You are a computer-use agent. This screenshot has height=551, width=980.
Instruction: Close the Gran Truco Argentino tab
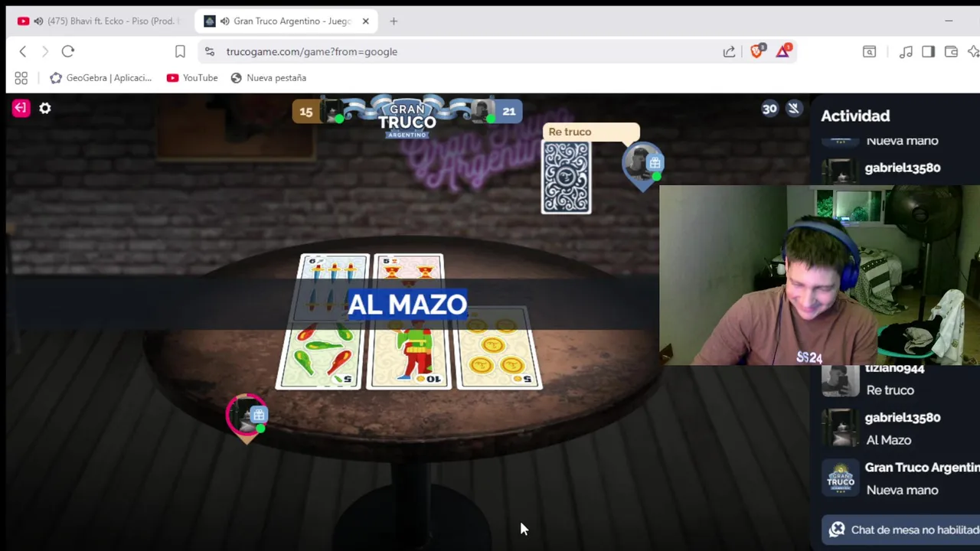click(365, 21)
